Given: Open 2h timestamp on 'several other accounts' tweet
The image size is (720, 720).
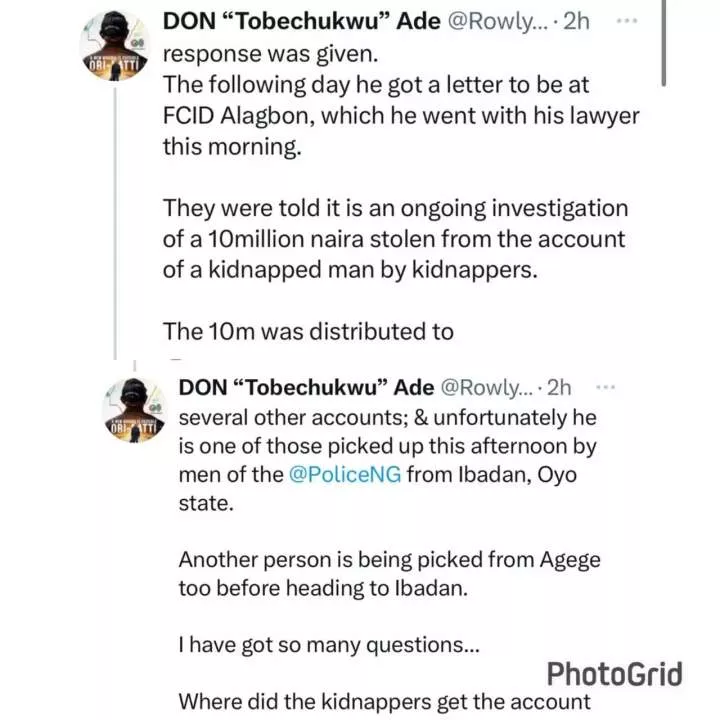Looking at the screenshot, I should (559, 388).
